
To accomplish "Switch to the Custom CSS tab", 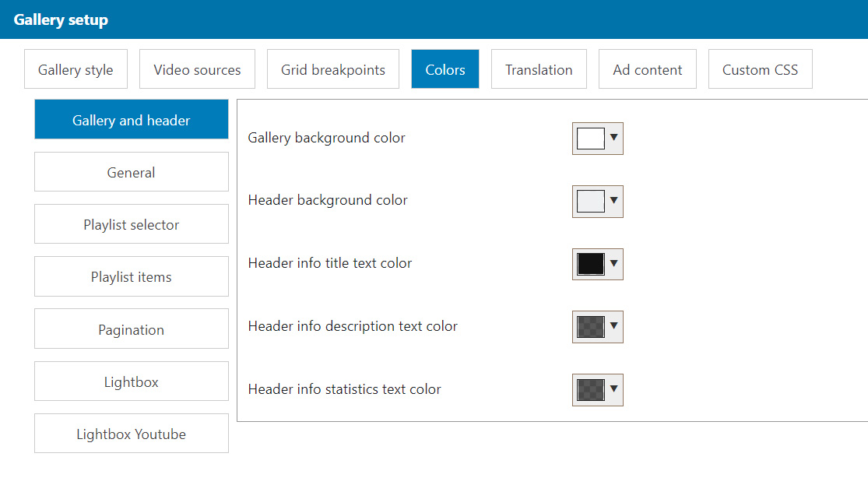I will 760,69.
